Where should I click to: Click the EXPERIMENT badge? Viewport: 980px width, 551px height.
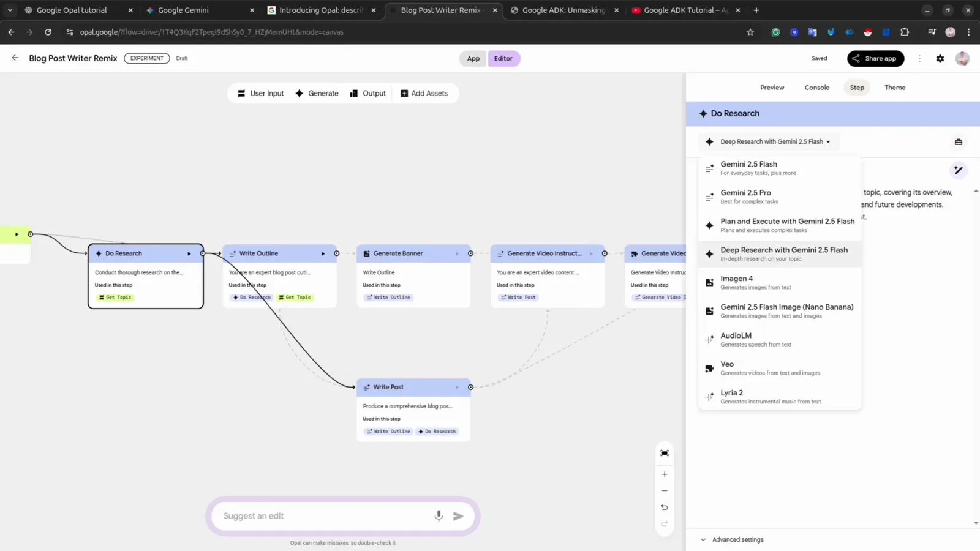(x=147, y=58)
